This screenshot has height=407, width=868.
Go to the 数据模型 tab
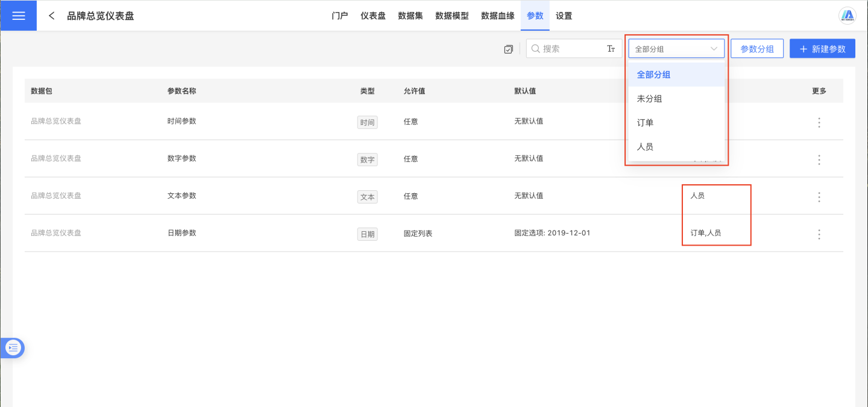(x=451, y=16)
